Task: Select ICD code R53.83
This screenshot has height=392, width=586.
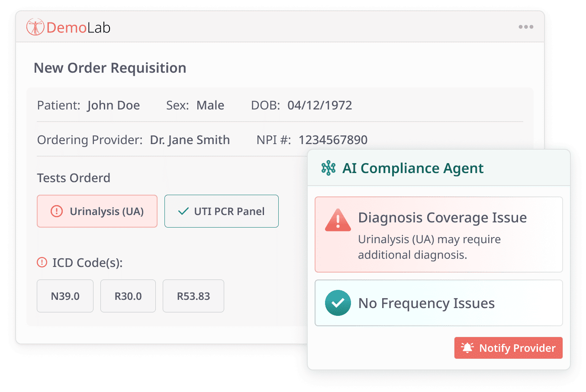Action: [193, 296]
